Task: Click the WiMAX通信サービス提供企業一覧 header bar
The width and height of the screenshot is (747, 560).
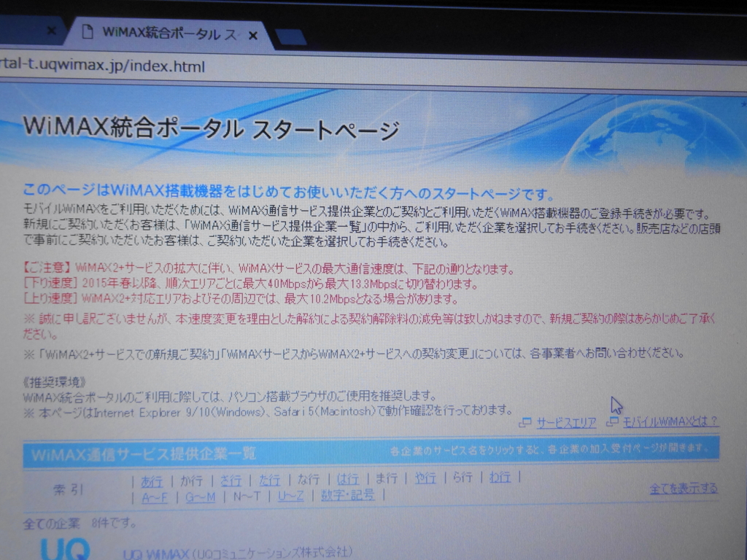Action: pos(371,451)
